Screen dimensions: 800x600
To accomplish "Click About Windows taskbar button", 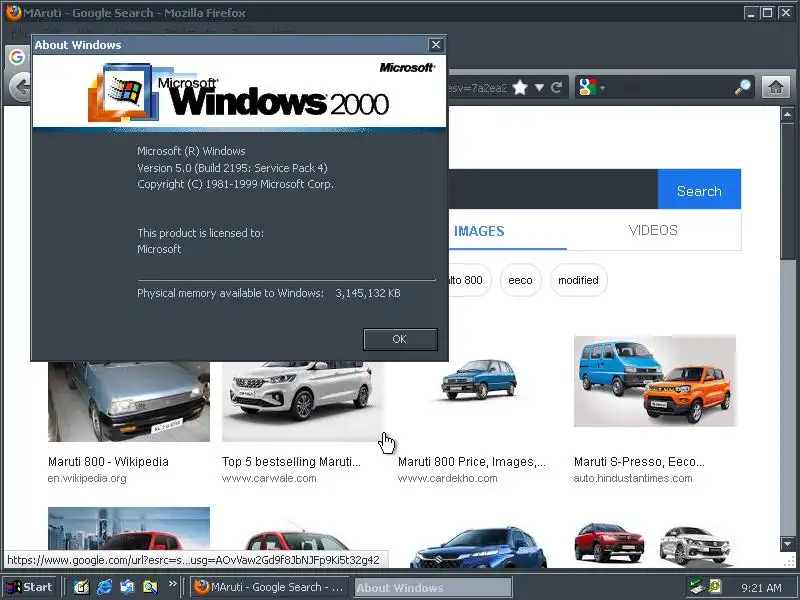I will pyautogui.click(x=433, y=588).
